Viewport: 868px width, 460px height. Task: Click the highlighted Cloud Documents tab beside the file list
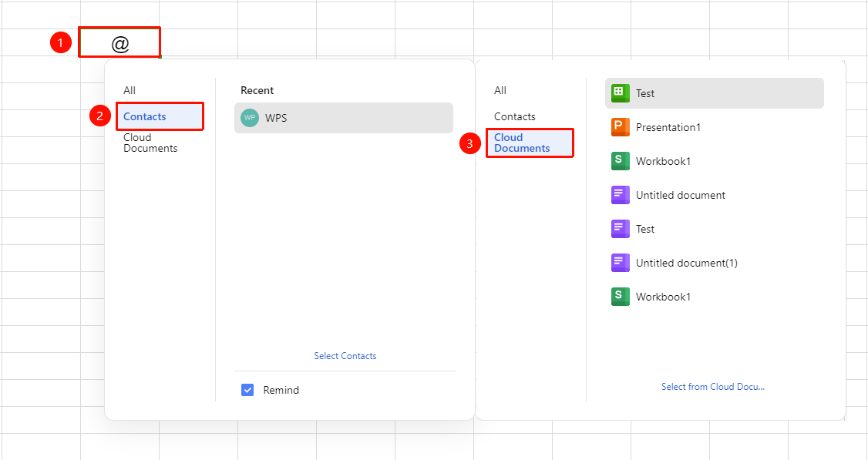(530, 143)
